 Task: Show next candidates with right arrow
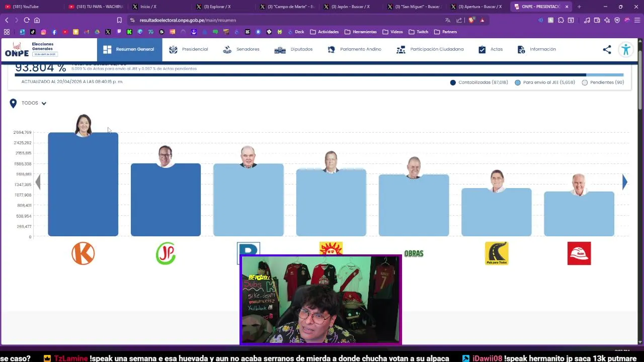coord(624,182)
